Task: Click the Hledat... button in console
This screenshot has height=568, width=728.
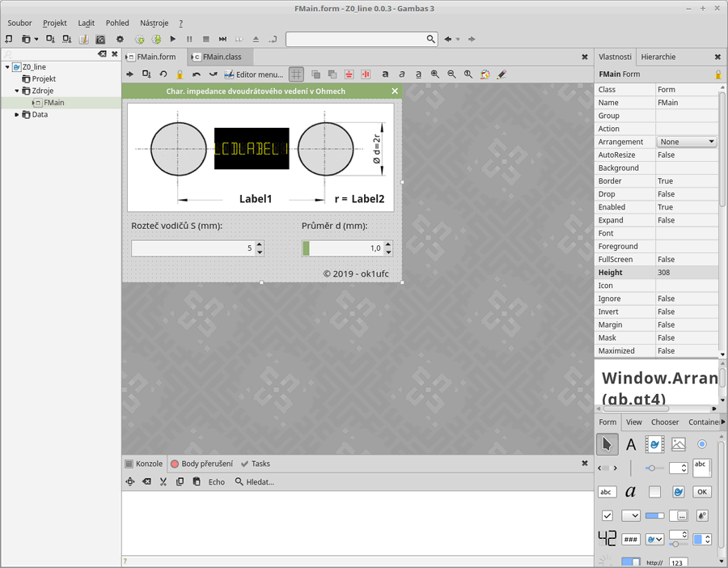Action: click(x=254, y=482)
